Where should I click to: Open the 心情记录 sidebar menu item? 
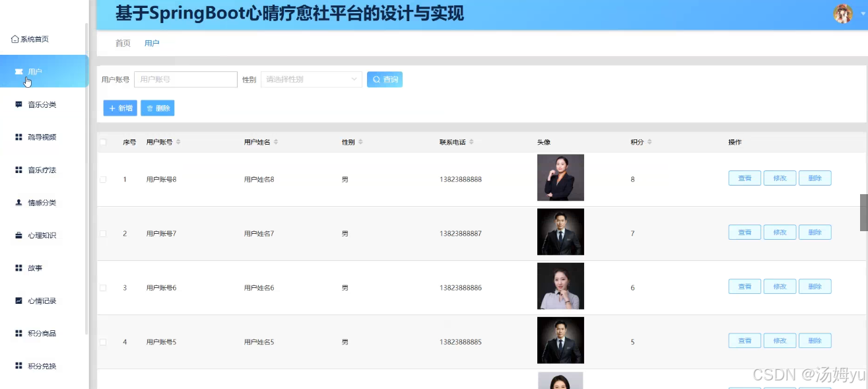pos(44,301)
